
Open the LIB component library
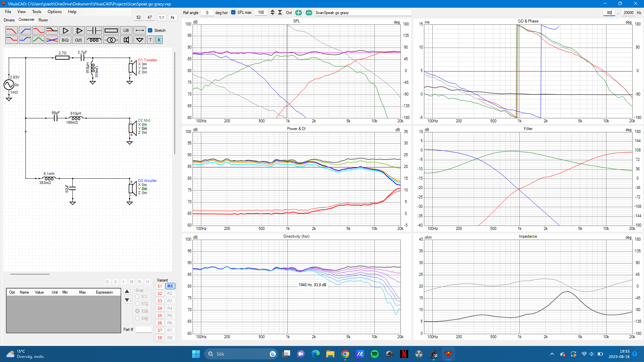click(126, 31)
